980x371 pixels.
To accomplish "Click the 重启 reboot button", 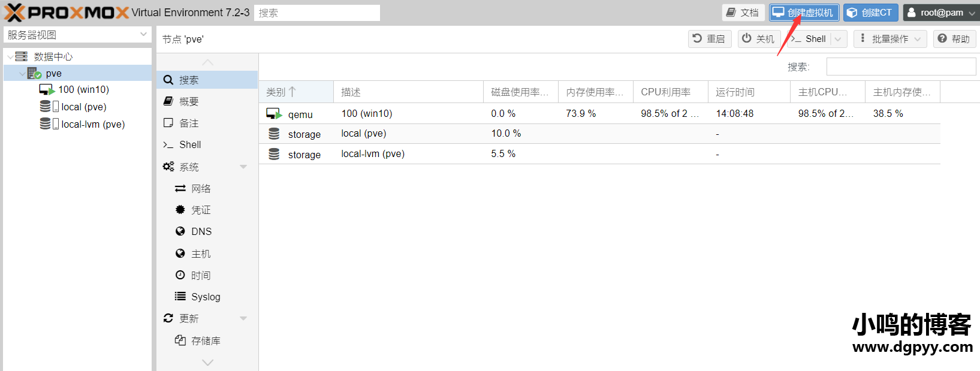I will [709, 39].
